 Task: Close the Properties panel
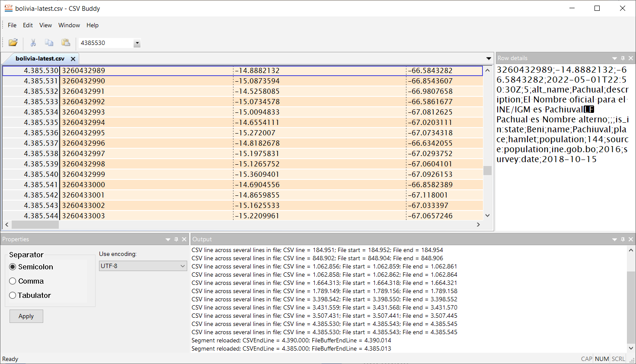click(184, 239)
